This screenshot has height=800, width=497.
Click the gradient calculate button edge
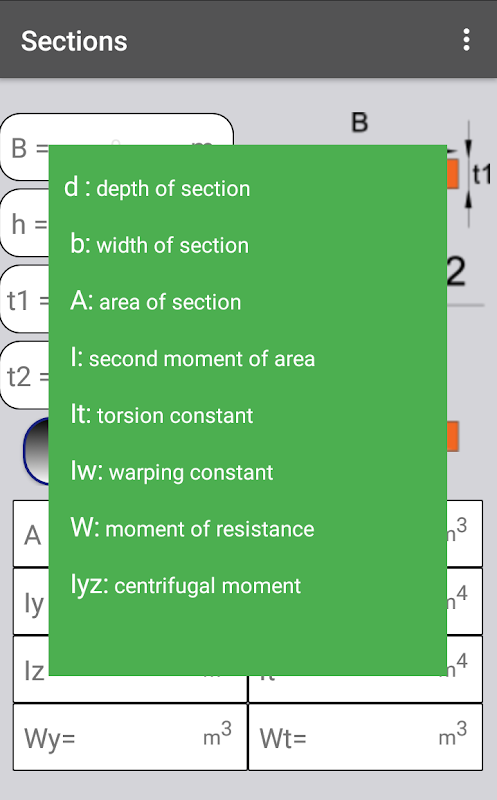pos(36,451)
